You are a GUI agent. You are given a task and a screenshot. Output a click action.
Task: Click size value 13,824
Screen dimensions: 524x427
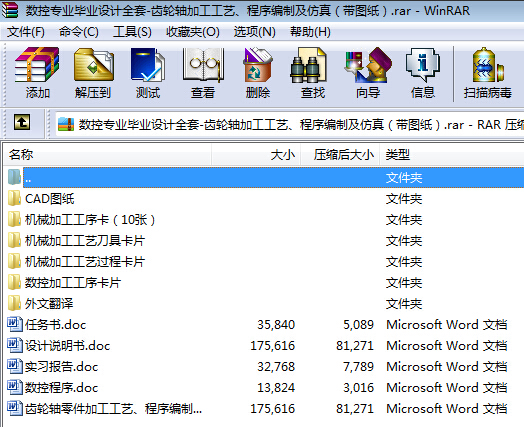click(276, 388)
